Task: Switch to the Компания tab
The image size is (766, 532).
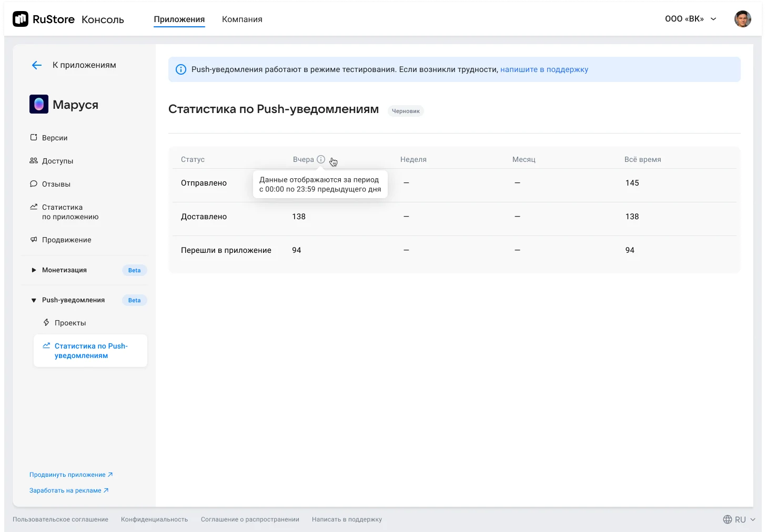Action: click(242, 19)
